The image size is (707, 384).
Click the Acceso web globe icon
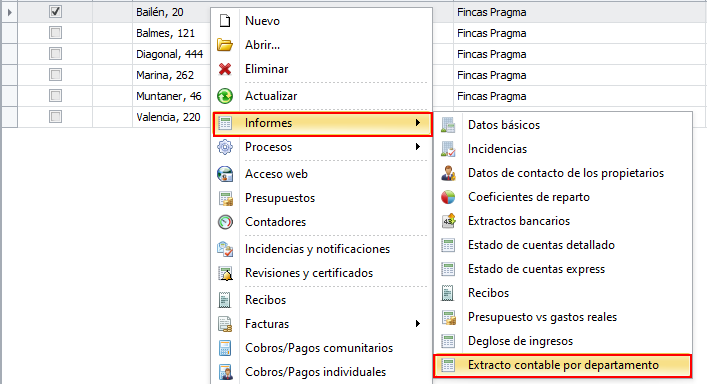point(225,174)
